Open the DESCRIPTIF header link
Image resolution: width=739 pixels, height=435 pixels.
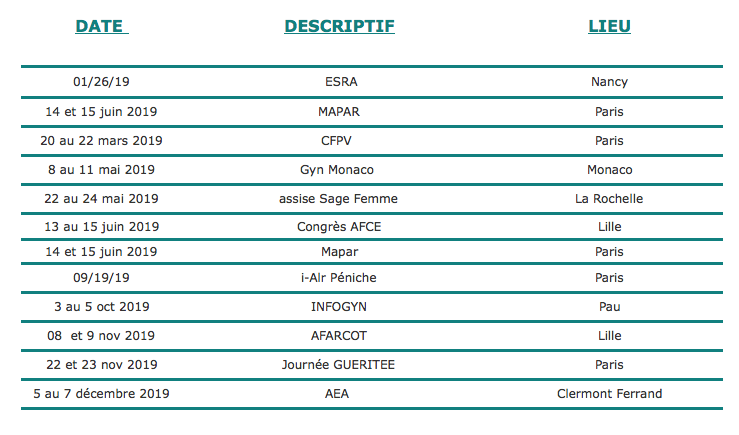pos(339,26)
